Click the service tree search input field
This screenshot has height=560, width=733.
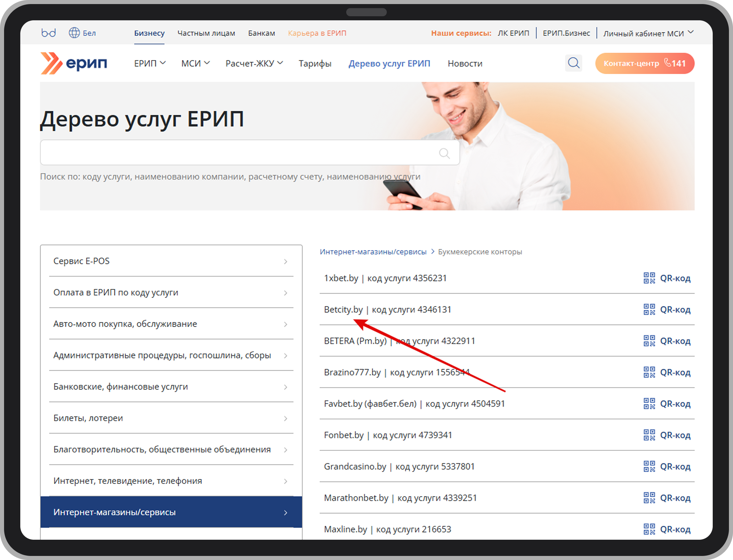pyautogui.click(x=237, y=153)
